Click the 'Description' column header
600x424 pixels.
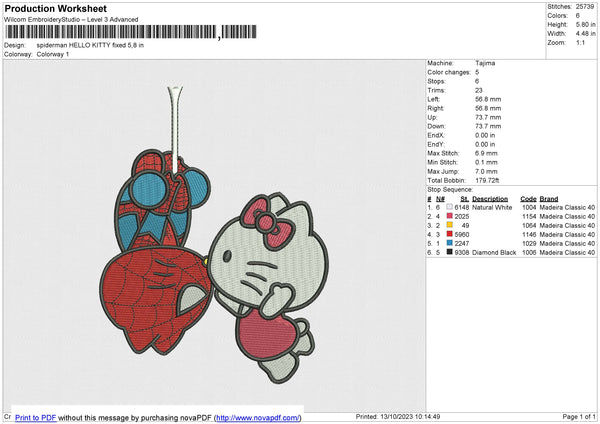pyautogui.click(x=490, y=199)
